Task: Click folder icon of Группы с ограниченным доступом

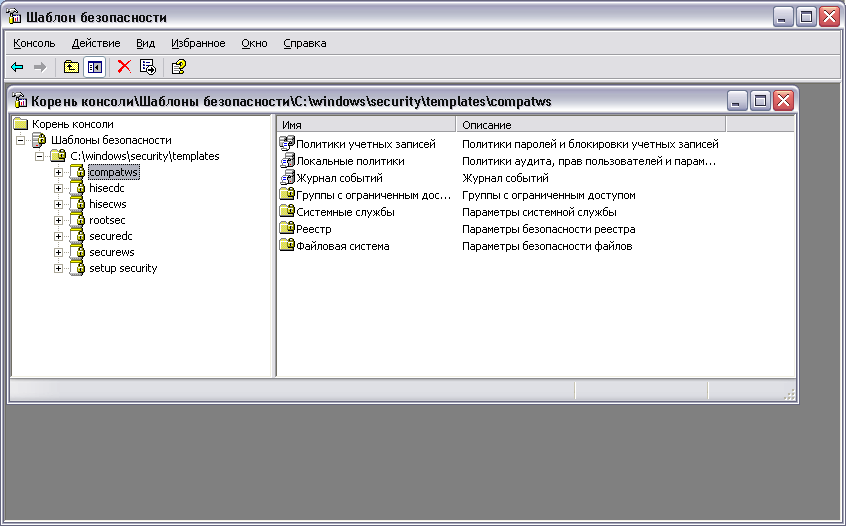Action: point(287,194)
